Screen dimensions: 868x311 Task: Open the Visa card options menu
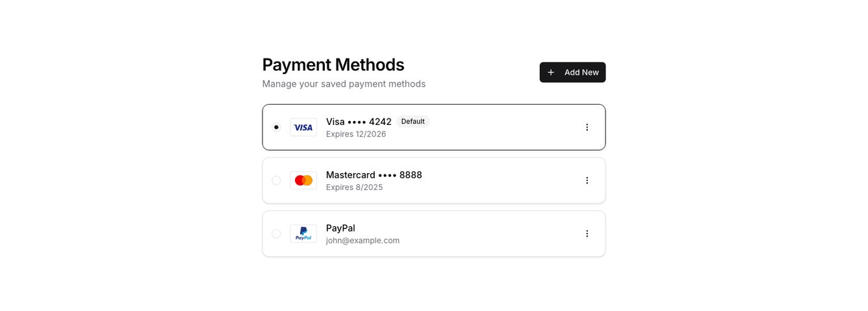[x=587, y=128]
